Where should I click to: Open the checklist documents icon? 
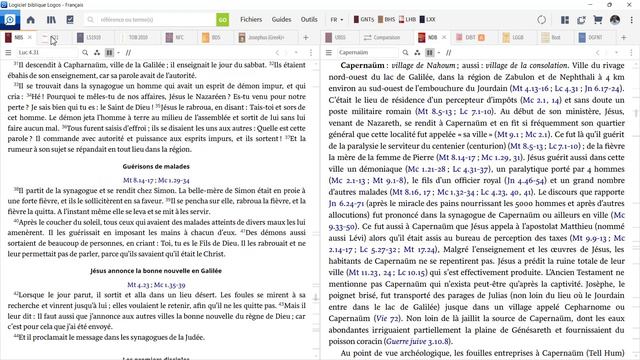coord(70,20)
